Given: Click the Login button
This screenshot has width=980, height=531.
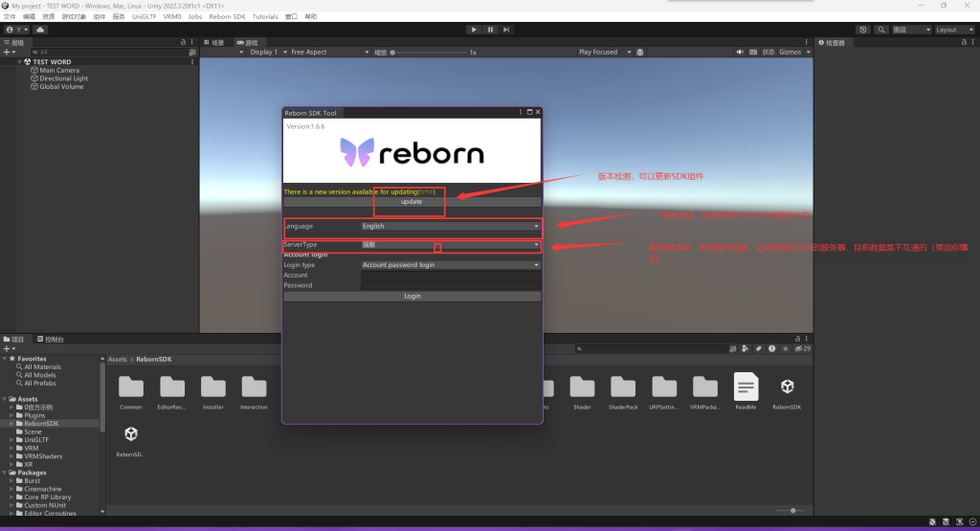Looking at the screenshot, I should [412, 297].
